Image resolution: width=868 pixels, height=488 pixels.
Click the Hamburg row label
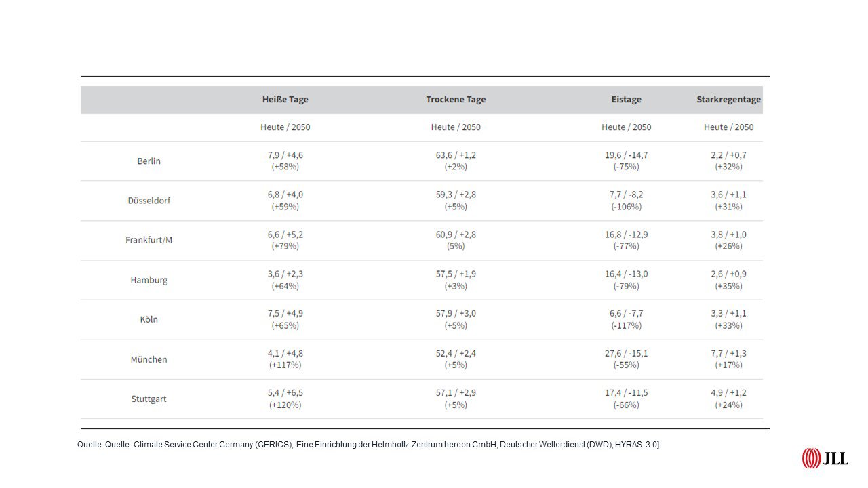(x=149, y=280)
